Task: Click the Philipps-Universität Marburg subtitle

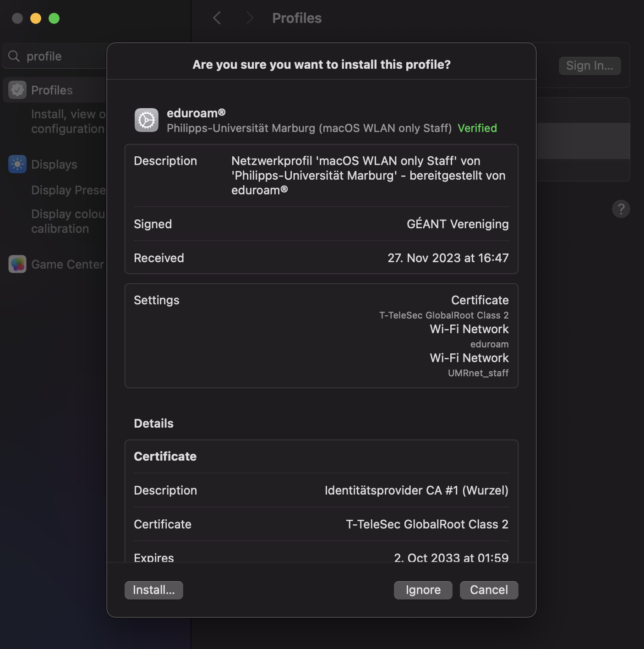Action: [x=309, y=128]
